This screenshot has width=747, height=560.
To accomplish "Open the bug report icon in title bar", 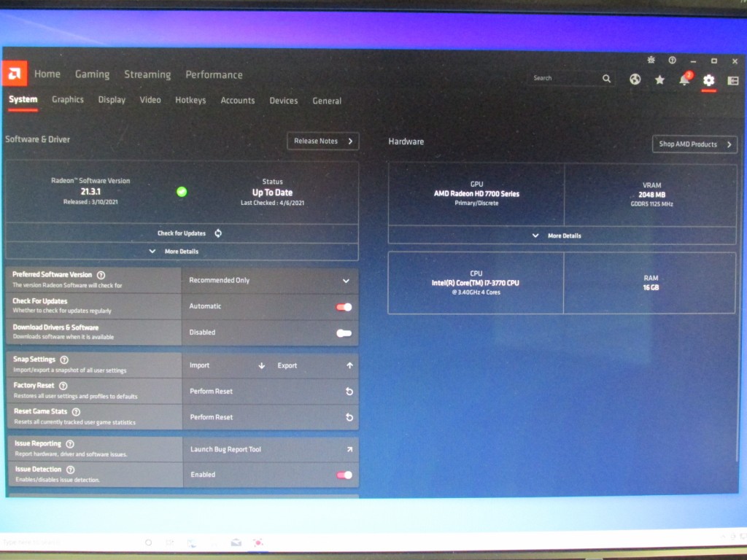I will 651,60.
